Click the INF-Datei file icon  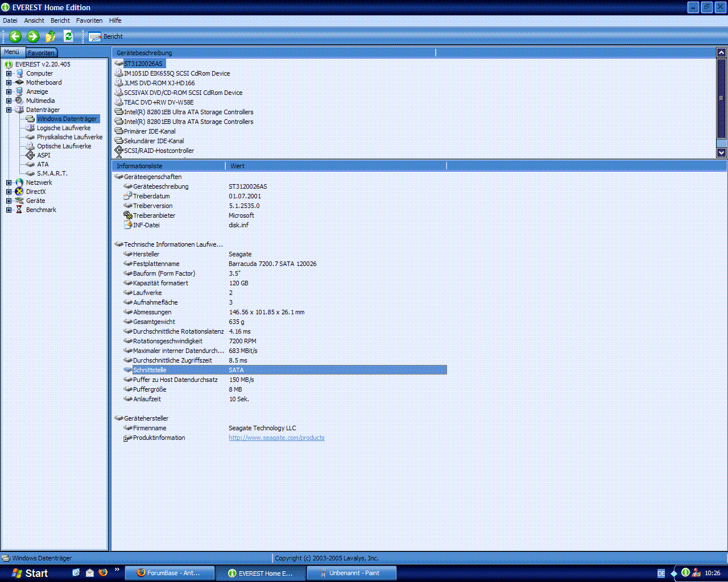pos(128,225)
